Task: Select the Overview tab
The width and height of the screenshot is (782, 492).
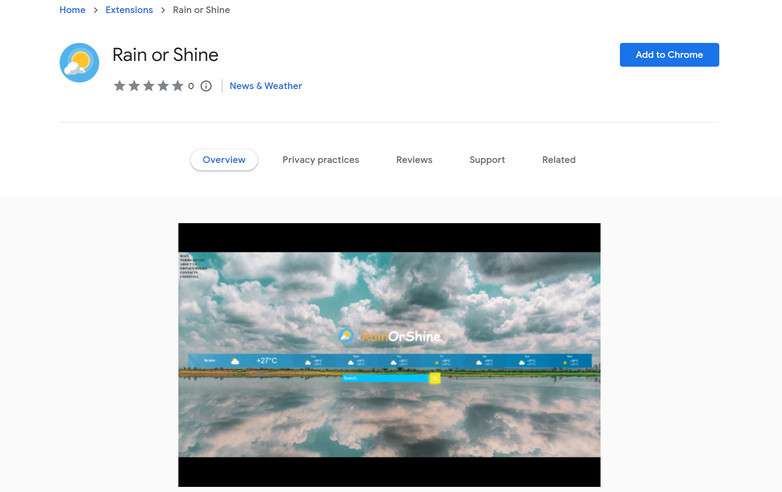Action: click(224, 160)
